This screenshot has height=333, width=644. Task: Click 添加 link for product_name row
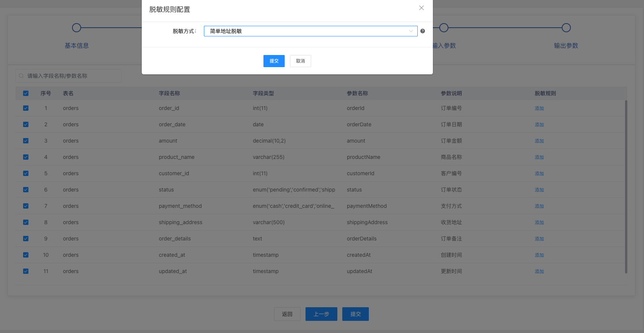tap(539, 157)
